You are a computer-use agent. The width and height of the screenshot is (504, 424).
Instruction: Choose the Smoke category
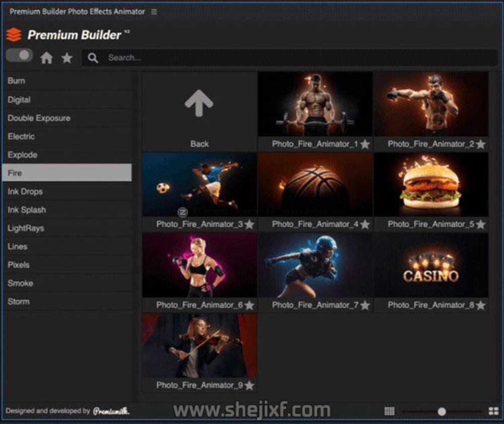pyautogui.click(x=20, y=284)
